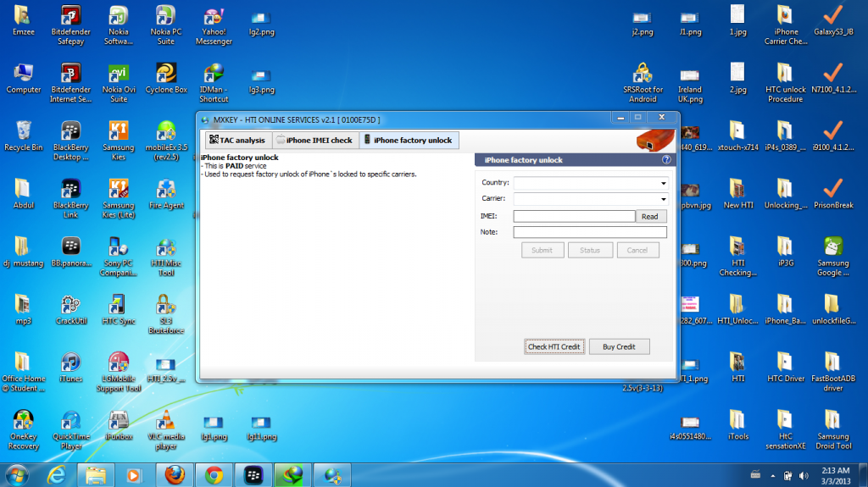Viewport: 868px width, 487px height.
Task: Open Google Chrome from taskbar
Action: [x=214, y=475]
